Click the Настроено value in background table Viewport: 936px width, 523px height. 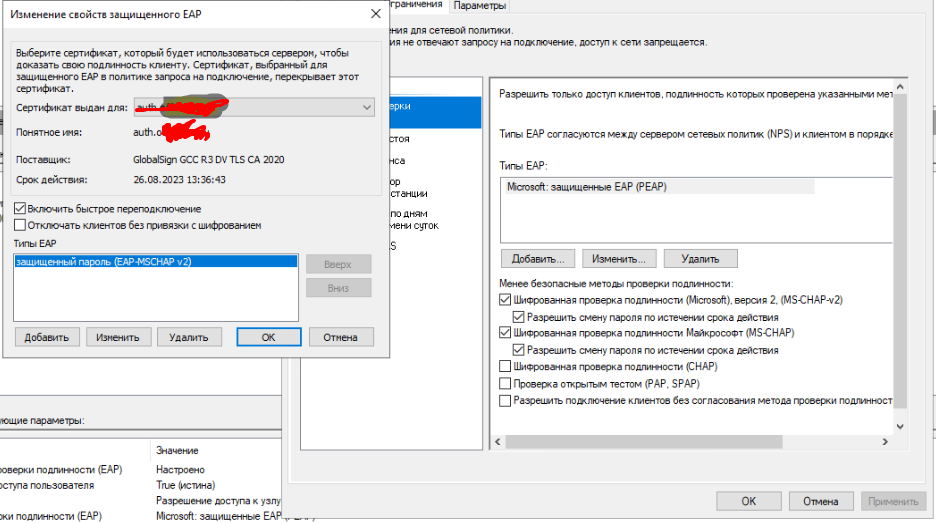point(180,470)
